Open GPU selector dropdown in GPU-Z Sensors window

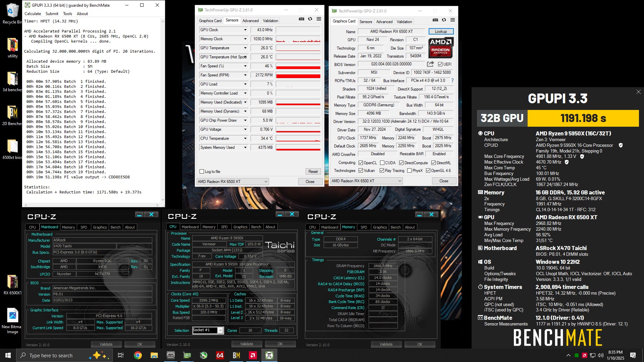[232, 182]
